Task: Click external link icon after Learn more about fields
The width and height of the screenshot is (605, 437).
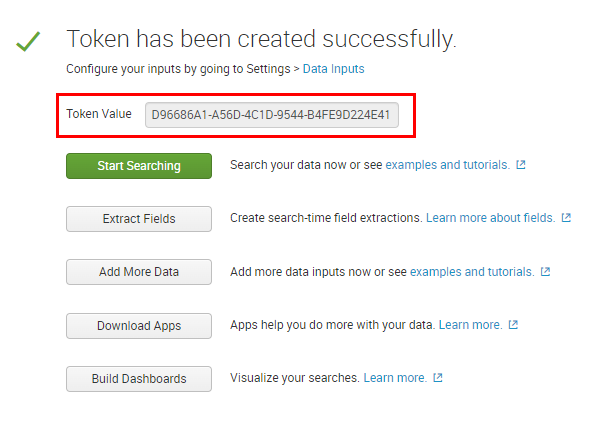Action: click(x=566, y=218)
